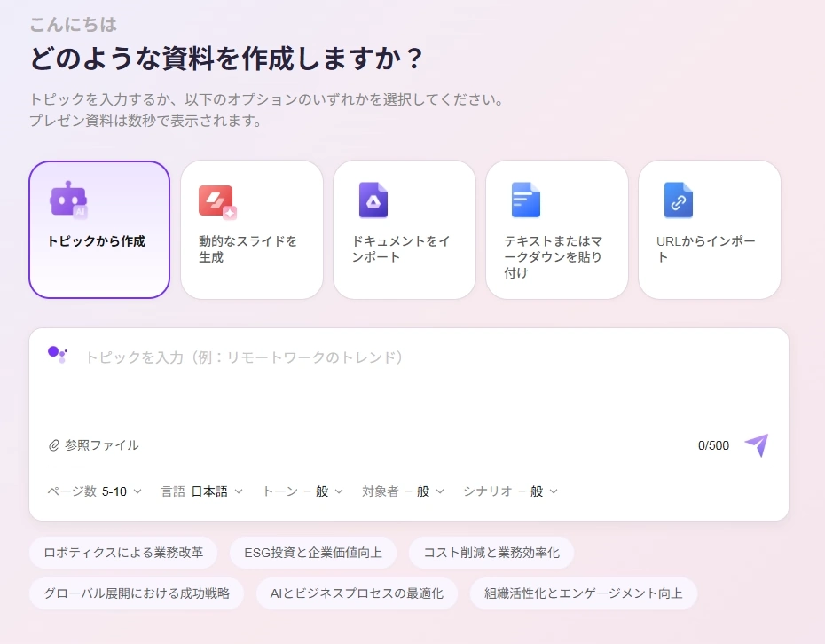
Task: Open the ページ数 5-10 dropdown
Action: 94,491
